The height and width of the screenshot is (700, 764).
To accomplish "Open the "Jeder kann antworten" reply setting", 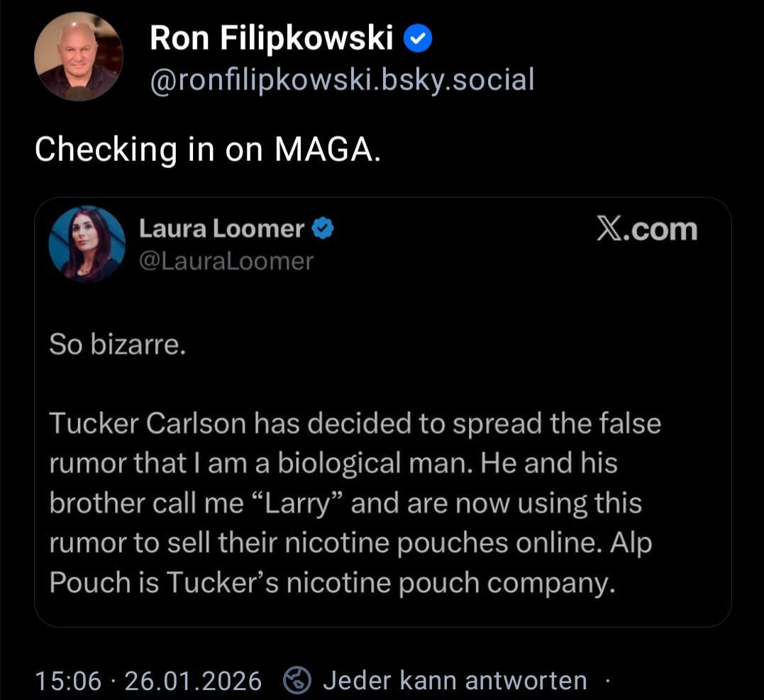I will click(x=455, y=681).
